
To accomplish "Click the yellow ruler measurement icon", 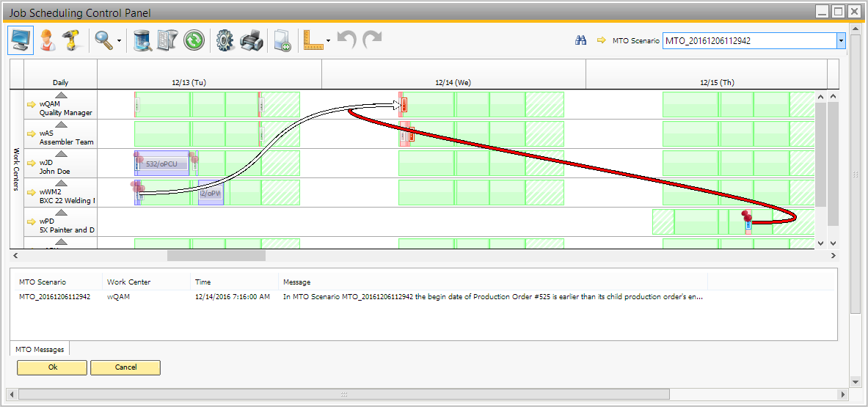I will pos(313,40).
